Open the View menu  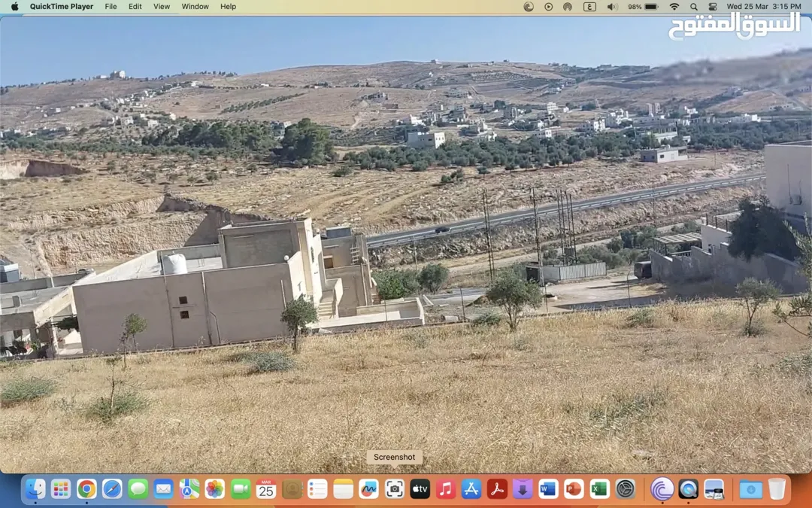pos(162,6)
